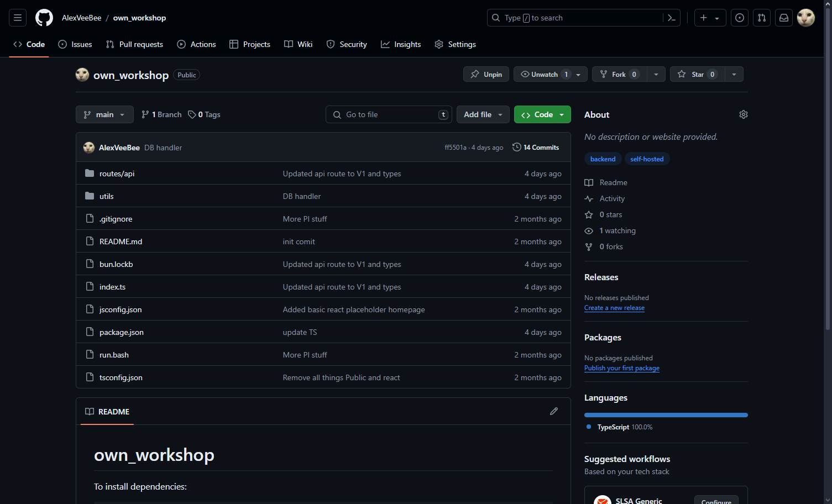Viewport: 832px width, 504px height.
Task: Focus the Go to file field
Action: coord(389,114)
